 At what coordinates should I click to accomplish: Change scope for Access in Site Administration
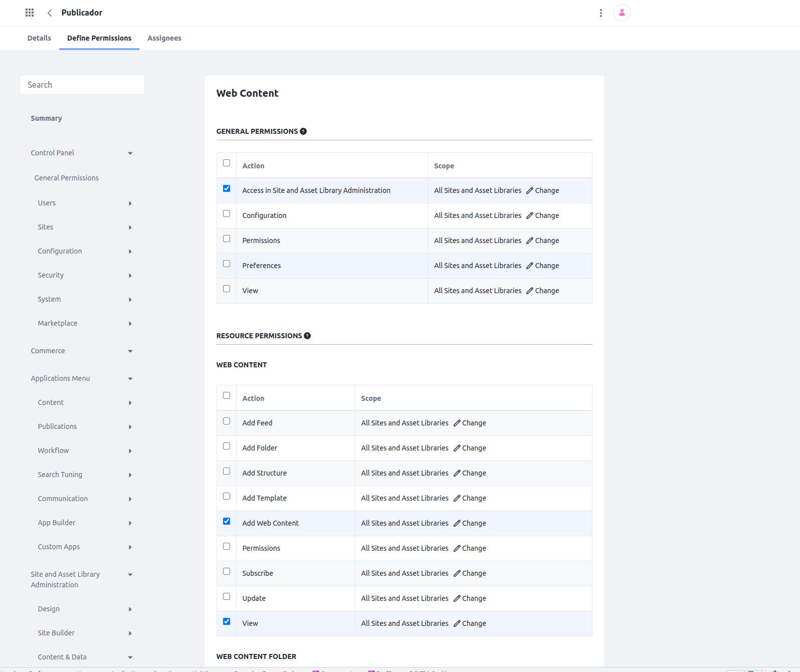point(542,190)
